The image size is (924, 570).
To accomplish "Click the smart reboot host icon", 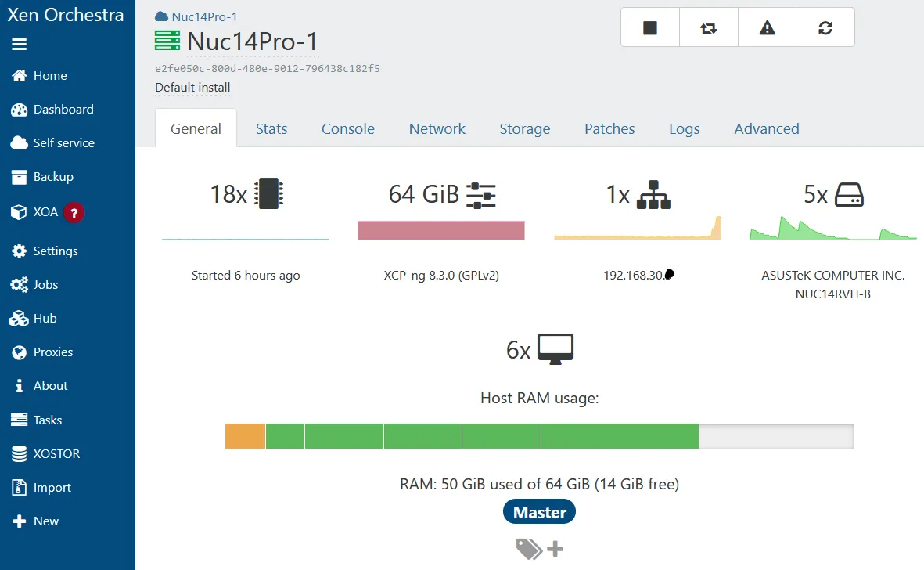I will click(709, 28).
